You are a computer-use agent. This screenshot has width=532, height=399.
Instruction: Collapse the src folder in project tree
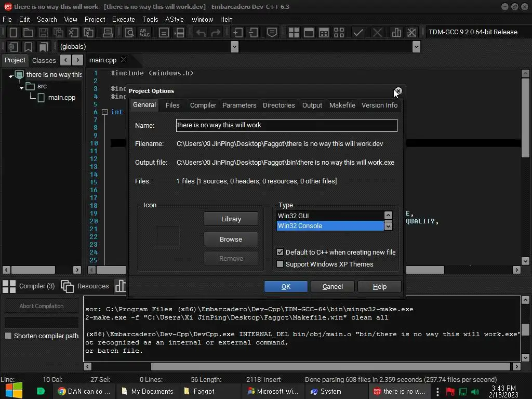22,87
